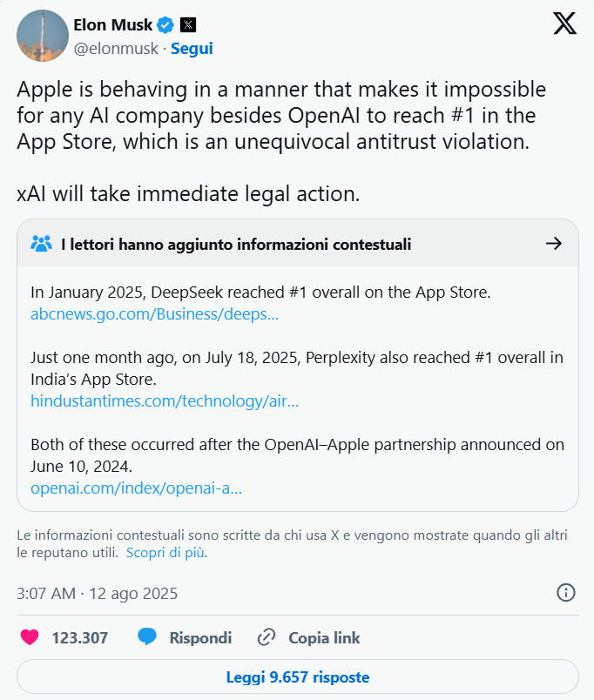Click the reply speech bubble icon
The height and width of the screenshot is (700, 594).
click(147, 637)
